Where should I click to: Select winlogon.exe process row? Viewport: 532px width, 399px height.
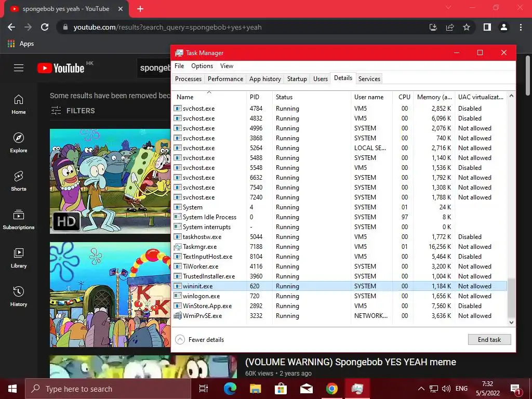point(340,296)
